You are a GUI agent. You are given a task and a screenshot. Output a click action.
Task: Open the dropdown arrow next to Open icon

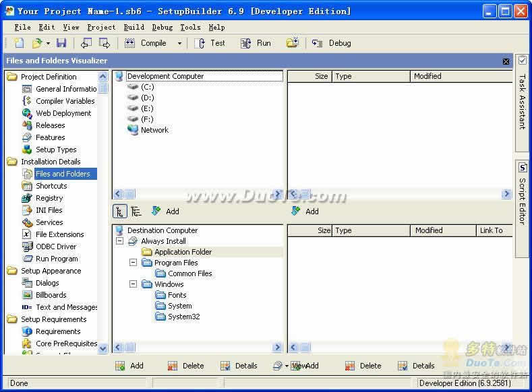48,43
